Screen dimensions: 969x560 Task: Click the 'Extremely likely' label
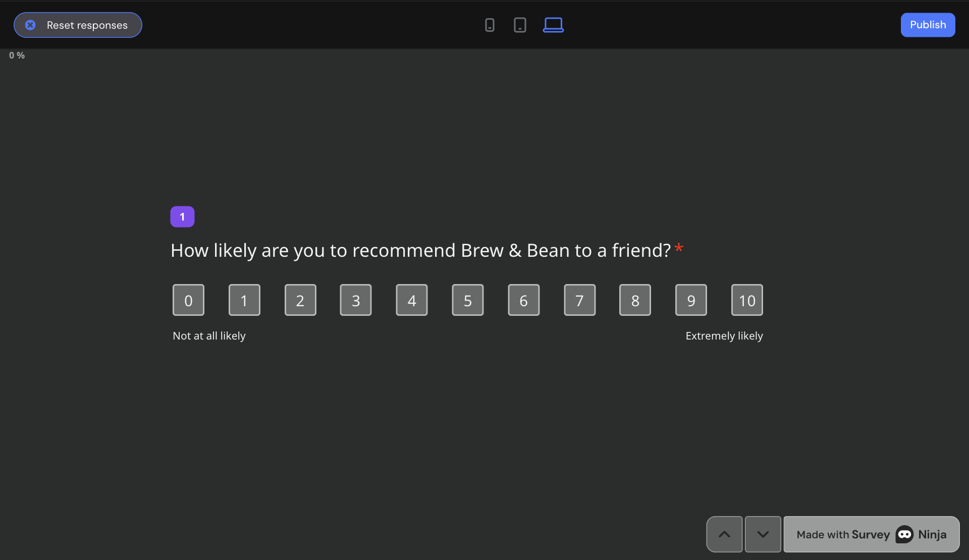pyautogui.click(x=724, y=336)
